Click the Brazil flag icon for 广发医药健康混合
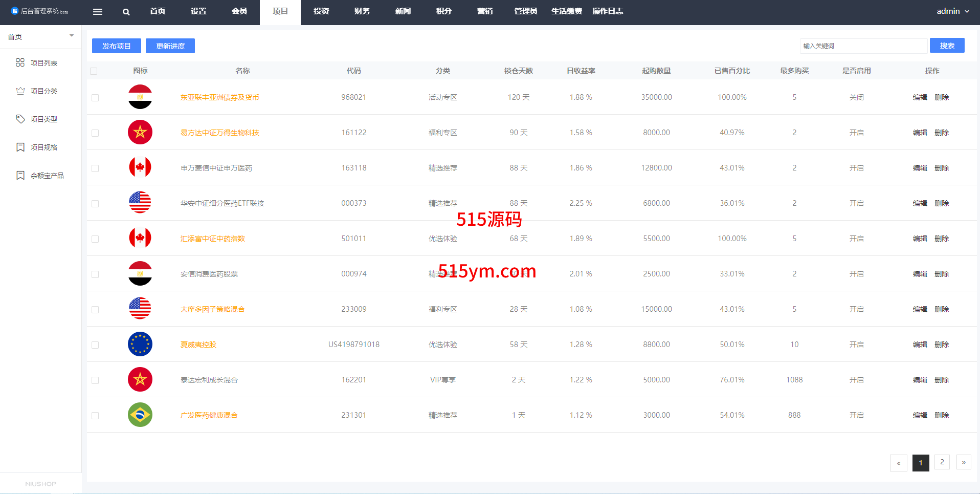This screenshot has width=980, height=494. [x=140, y=415]
